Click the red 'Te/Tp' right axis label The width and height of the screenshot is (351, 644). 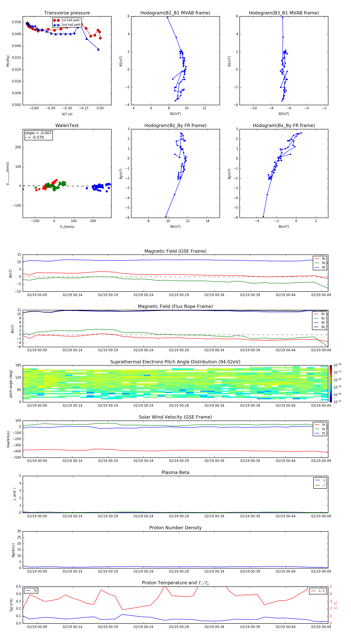(x=336, y=605)
